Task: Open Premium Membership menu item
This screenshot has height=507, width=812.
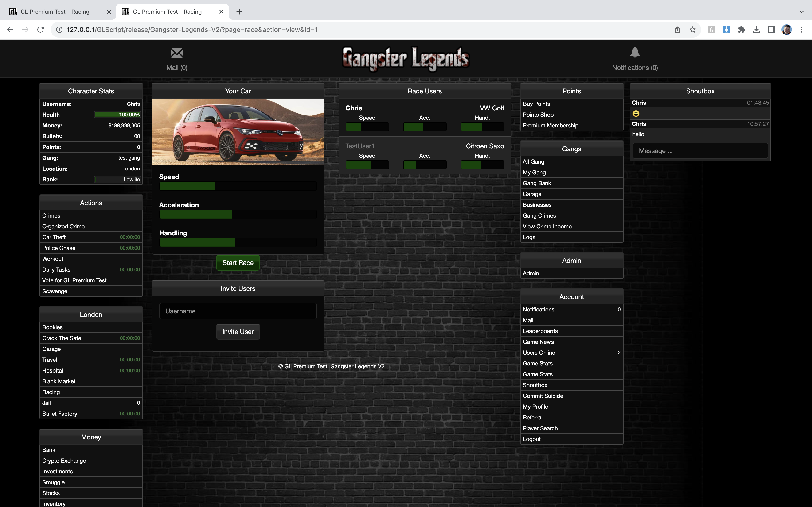Action: tap(550, 125)
